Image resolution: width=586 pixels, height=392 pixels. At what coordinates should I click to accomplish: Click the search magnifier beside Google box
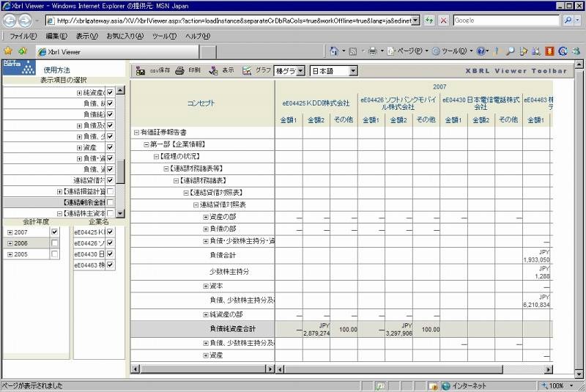point(568,21)
